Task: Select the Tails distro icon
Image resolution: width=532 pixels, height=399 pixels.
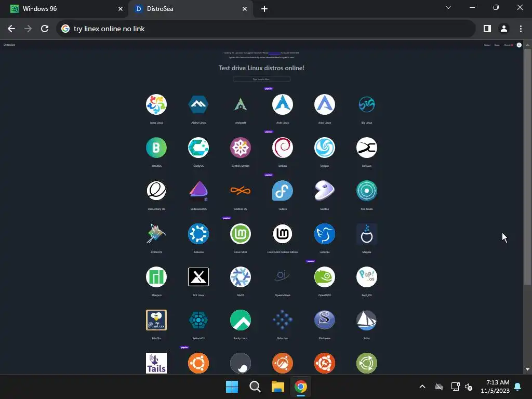Action: coord(156,363)
